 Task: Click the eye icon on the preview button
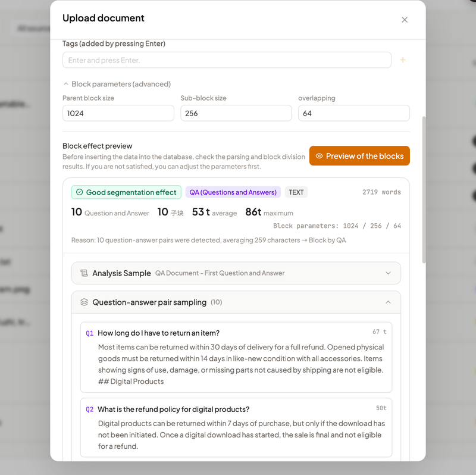319,156
